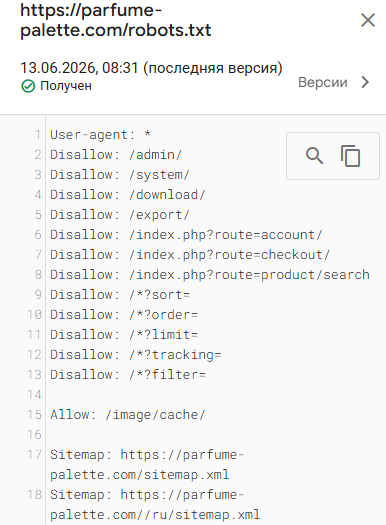Click the date 13.06.2026, 08:31 text
Viewport: 386px width, 525px height.
pos(79,68)
